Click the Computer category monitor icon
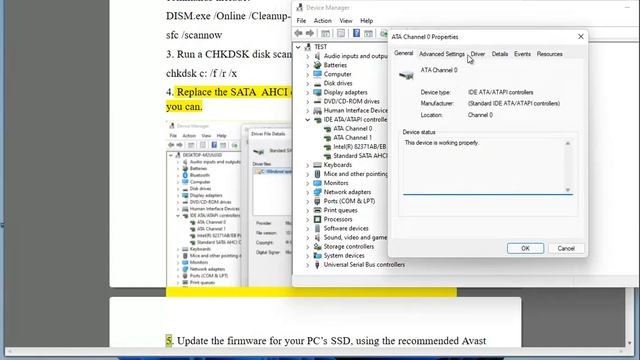The width and height of the screenshot is (640, 360). coord(317,74)
